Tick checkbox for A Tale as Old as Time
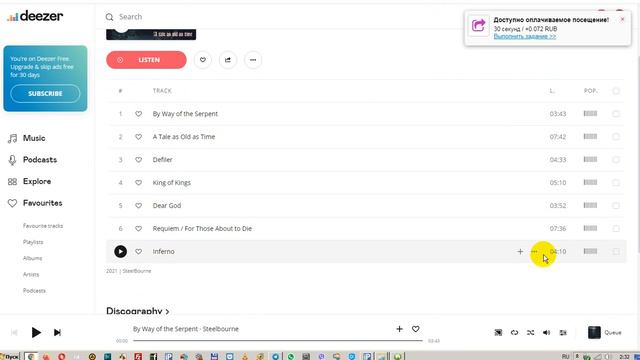The width and height of the screenshot is (640, 360). tap(616, 137)
